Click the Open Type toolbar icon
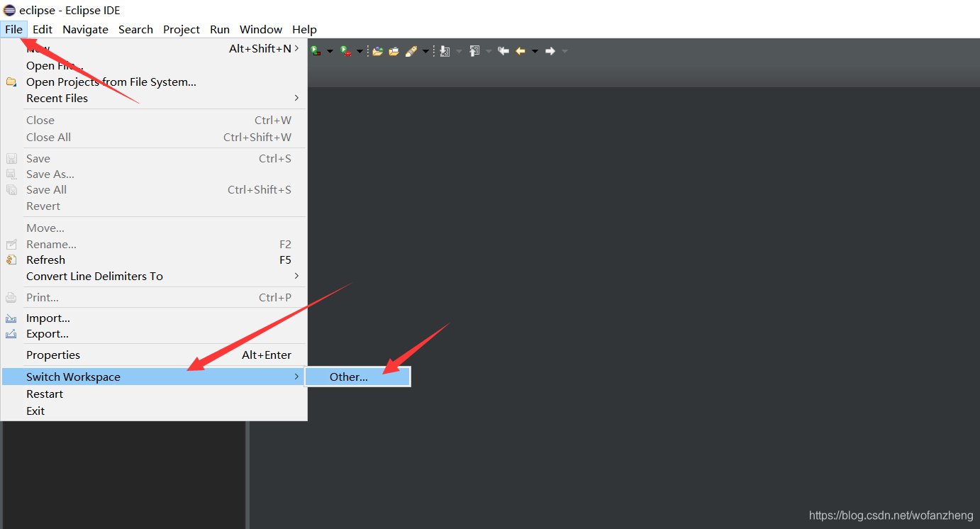 [x=378, y=51]
